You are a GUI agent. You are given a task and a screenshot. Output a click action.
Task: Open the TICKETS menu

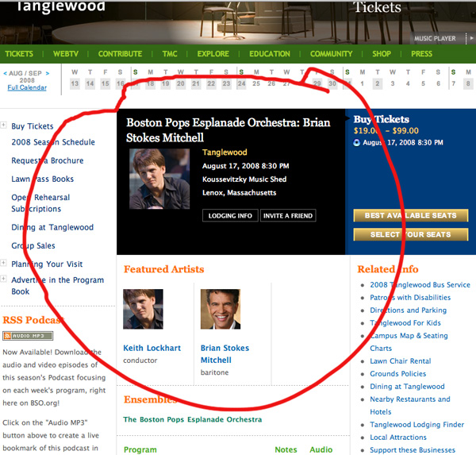19,54
